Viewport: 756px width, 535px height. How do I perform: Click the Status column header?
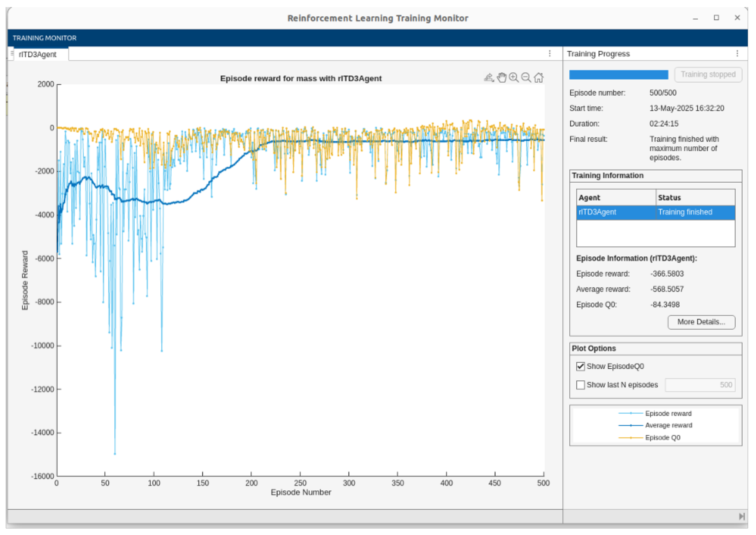[x=695, y=197]
